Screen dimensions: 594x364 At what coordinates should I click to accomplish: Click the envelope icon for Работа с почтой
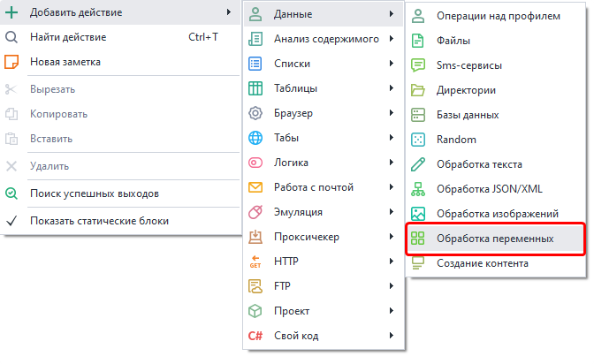click(255, 187)
